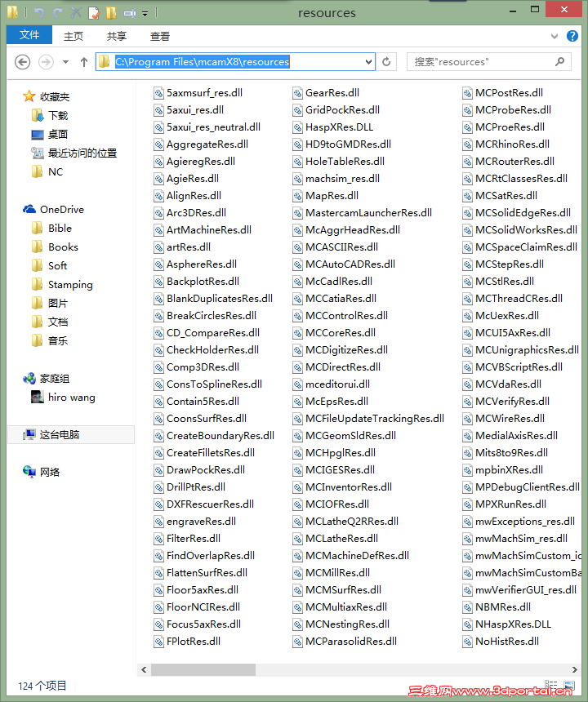Click the dll icon of BackplotRes.dll
The image size is (588, 702).
click(x=158, y=282)
